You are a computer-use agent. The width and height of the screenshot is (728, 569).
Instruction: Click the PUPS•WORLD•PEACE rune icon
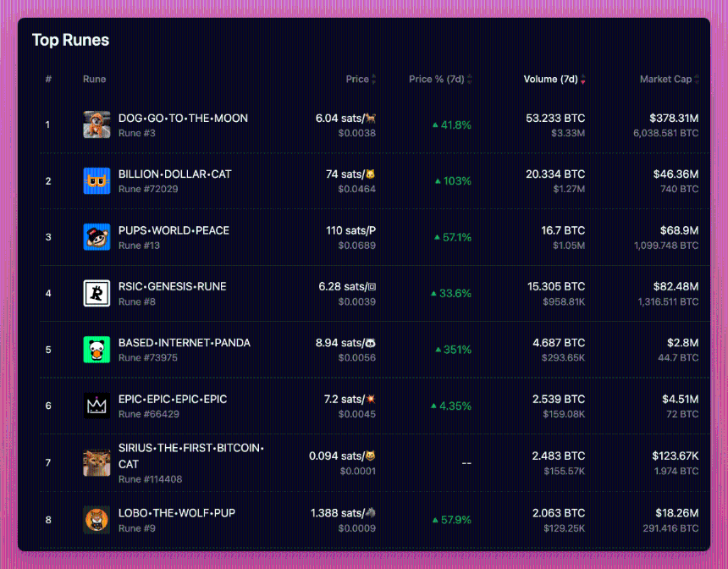[x=97, y=237]
